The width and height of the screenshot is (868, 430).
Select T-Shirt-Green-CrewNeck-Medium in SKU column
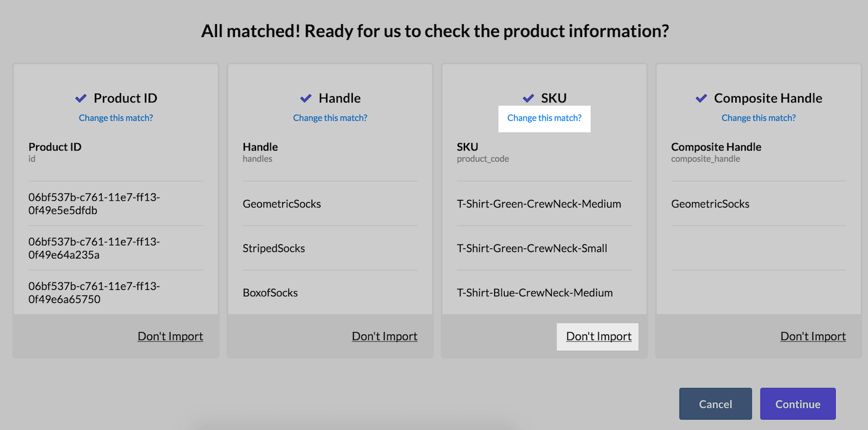pos(540,203)
